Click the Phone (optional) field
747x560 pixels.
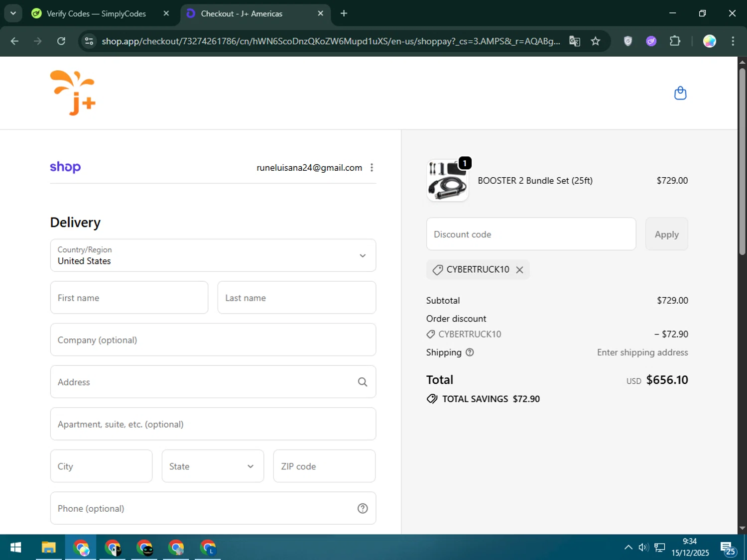(213, 508)
